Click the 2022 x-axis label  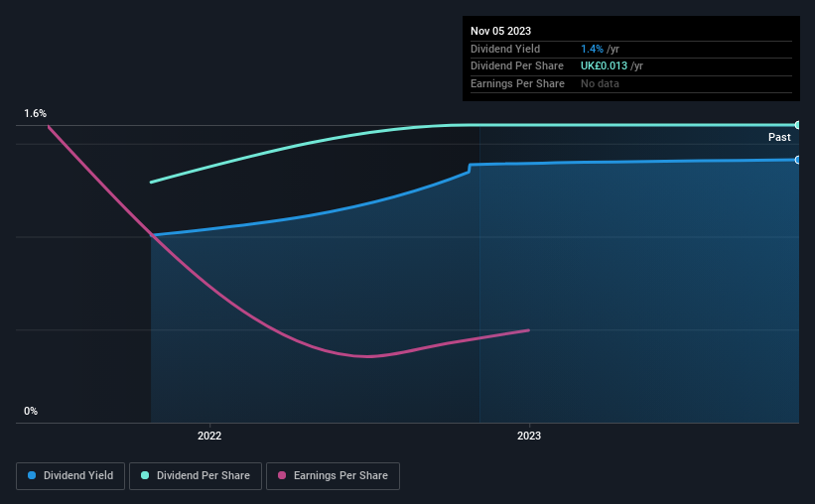coord(209,436)
